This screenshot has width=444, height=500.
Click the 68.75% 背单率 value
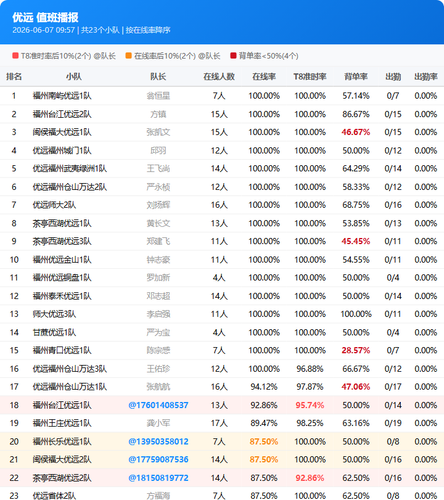coord(356,205)
